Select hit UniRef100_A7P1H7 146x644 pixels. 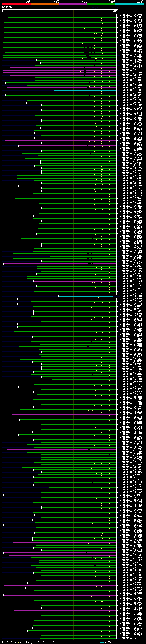[x=131, y=140]
